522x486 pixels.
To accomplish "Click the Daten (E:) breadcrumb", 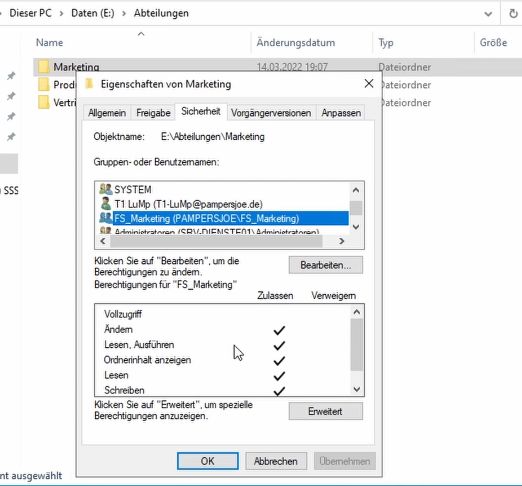I will 93,13.
